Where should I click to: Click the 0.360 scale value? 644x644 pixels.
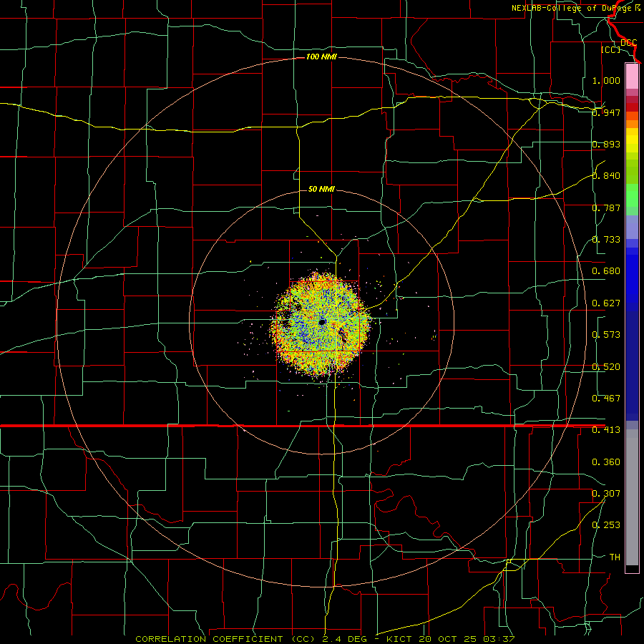[606, 462]
